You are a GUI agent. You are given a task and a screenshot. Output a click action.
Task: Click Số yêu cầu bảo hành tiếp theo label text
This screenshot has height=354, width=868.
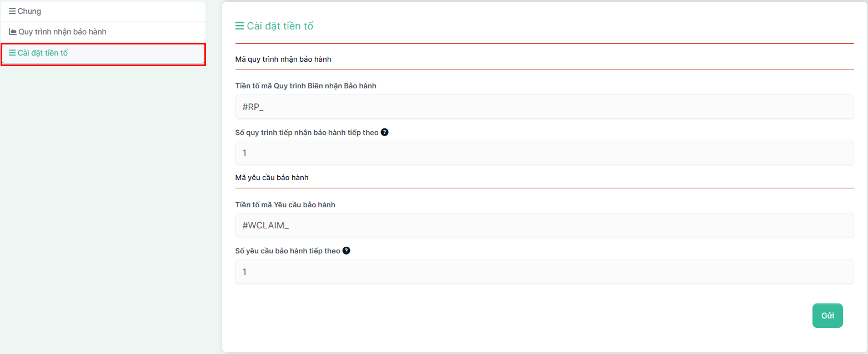click(x=288, y=251)
